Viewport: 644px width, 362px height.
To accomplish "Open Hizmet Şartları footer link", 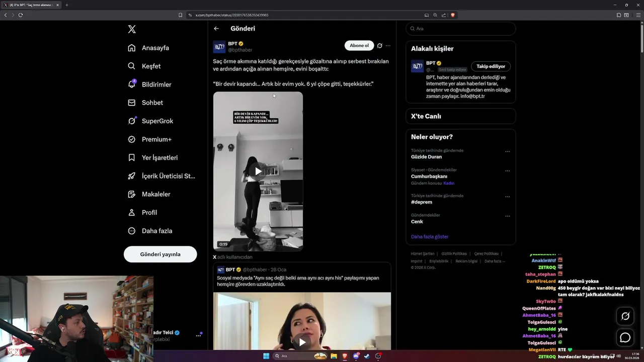I will (422, 254).
